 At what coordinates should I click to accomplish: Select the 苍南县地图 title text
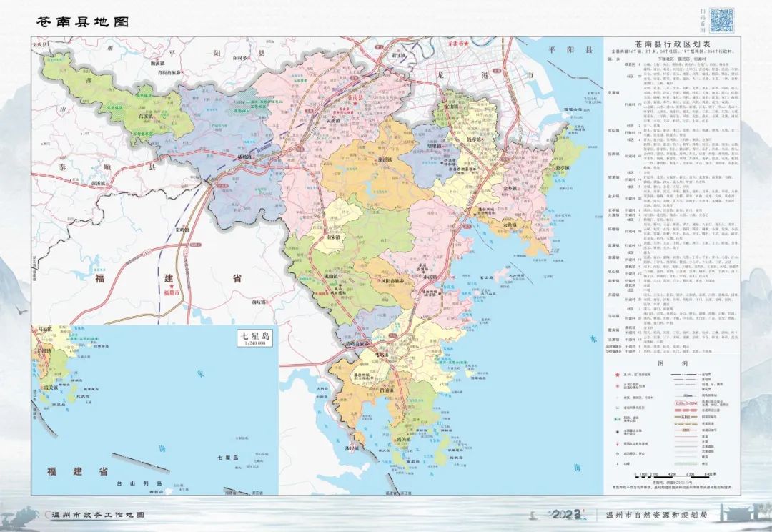(x=83, y=22)
